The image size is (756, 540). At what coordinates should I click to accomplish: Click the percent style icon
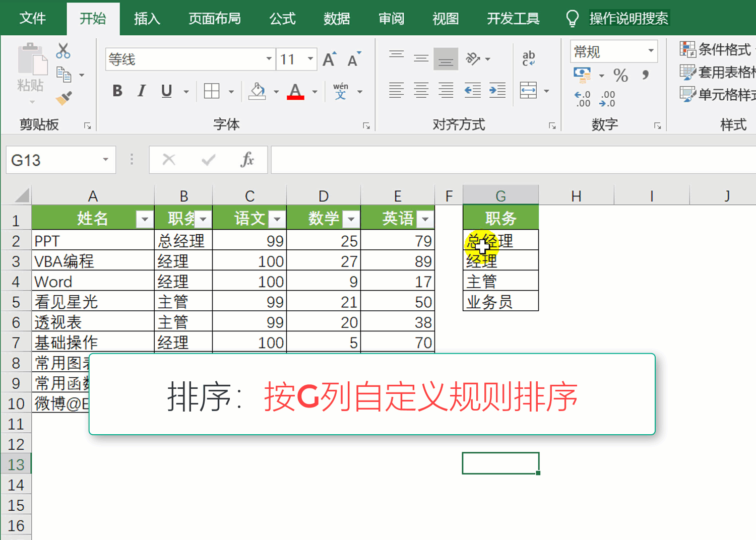click(x=620, y=76)
